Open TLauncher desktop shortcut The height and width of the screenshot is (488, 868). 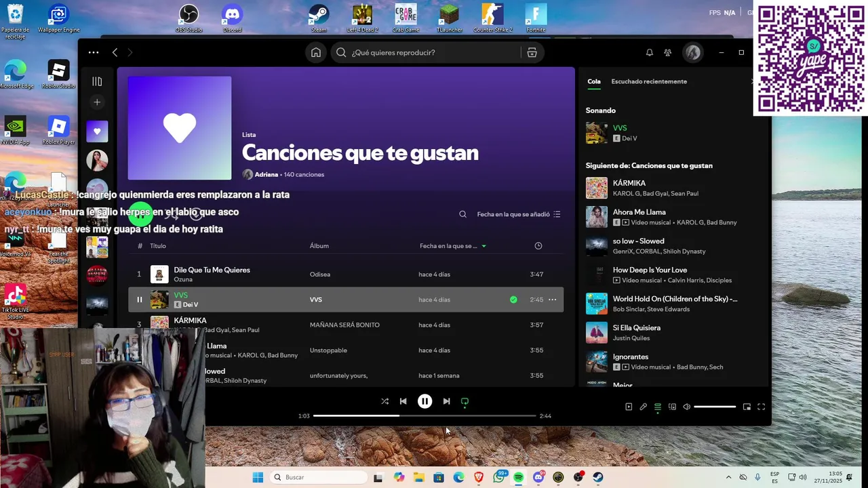point(449,18)
